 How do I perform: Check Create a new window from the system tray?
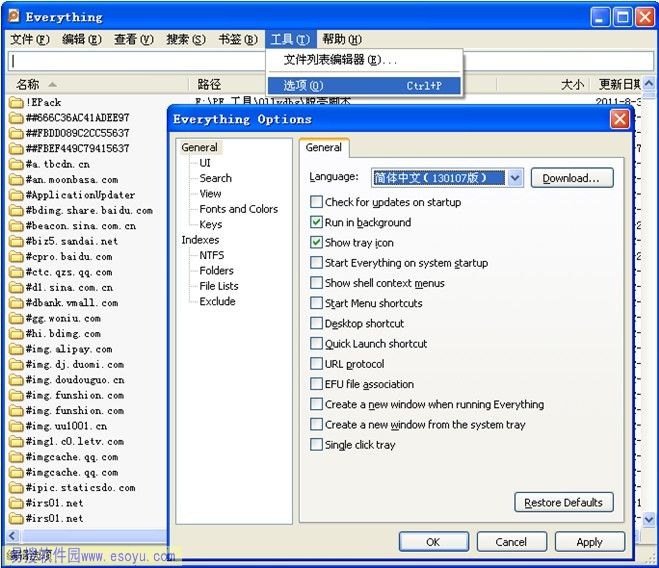pos(316,424)
